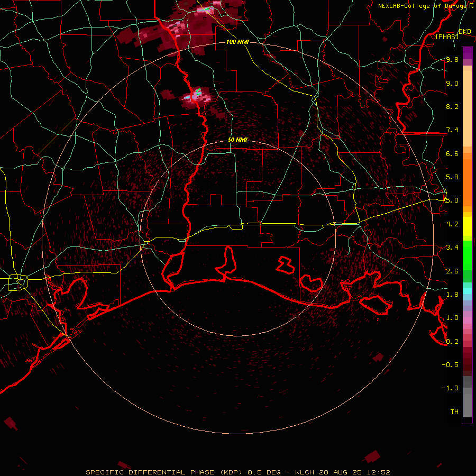Screen dimensions: 476x476
Task: Click the 50 NMI range ring label
Action: [x=237, y=140]
